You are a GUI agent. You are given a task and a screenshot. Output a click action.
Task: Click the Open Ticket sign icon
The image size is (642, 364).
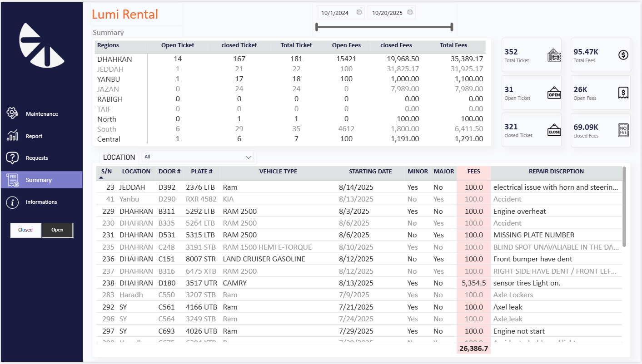554,93
